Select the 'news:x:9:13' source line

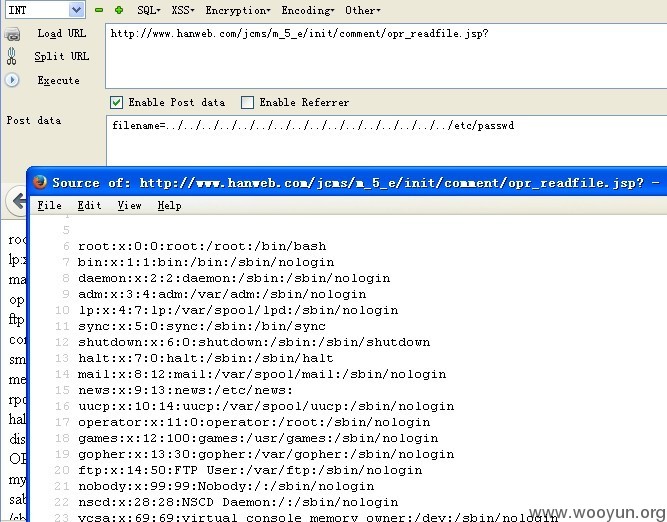click(x=186, y=390)
